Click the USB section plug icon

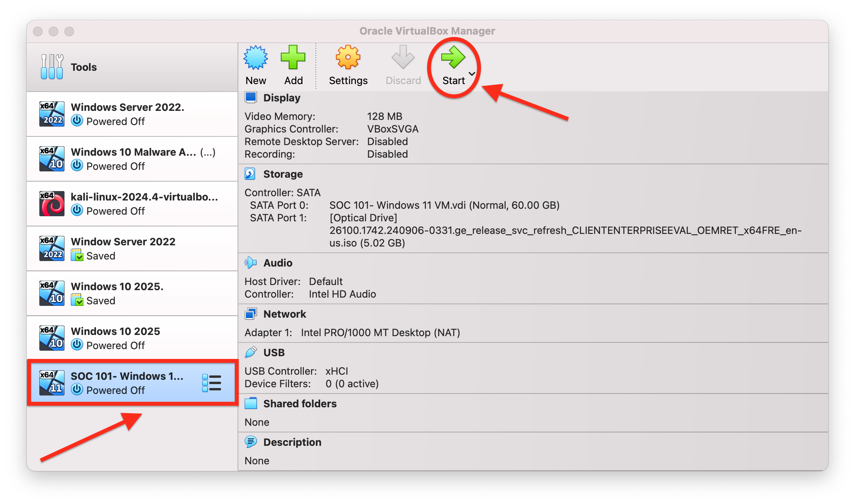tap(251, 352)
